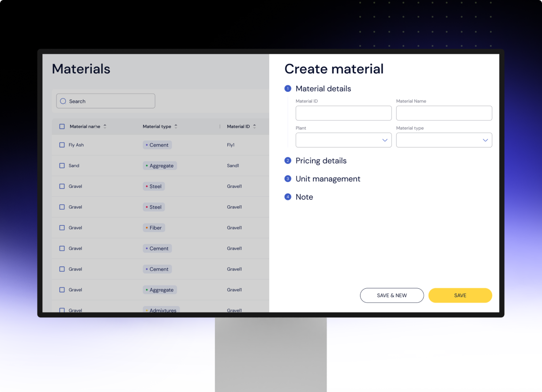Click step 4 circle for Note

[x=288, y=197]
